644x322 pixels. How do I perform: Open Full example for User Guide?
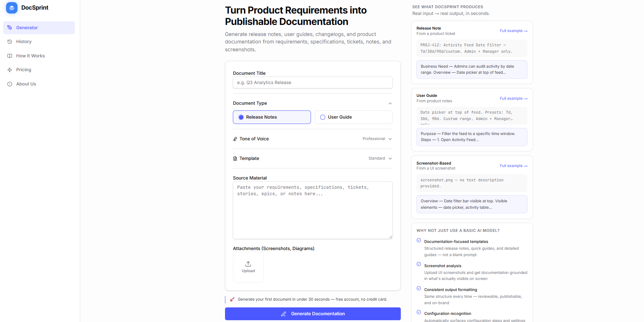tap(513, 99)
